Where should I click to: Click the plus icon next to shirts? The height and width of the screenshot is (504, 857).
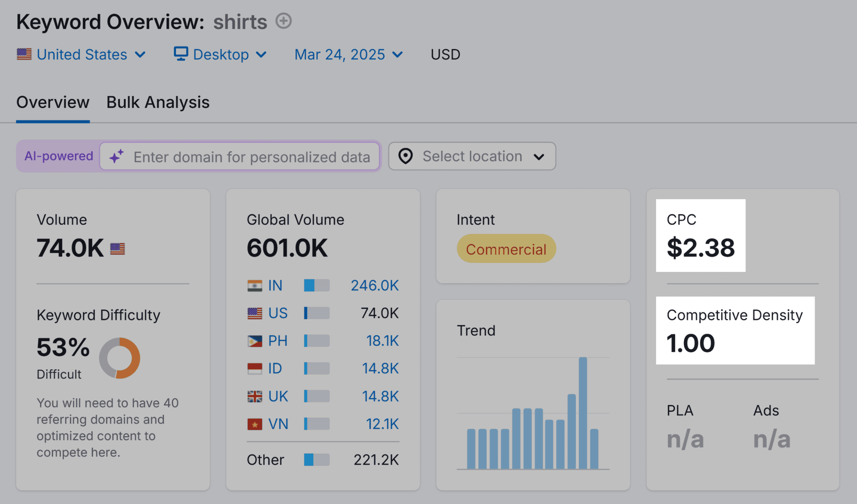[283, 21]
